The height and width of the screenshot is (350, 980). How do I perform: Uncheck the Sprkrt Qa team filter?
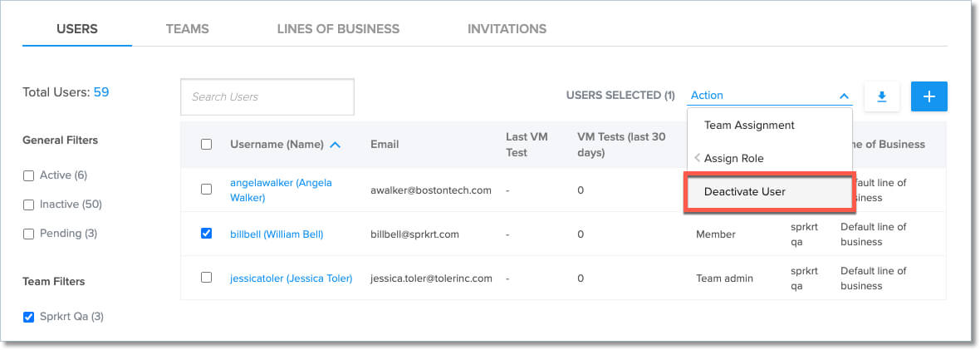pos(28,317)
